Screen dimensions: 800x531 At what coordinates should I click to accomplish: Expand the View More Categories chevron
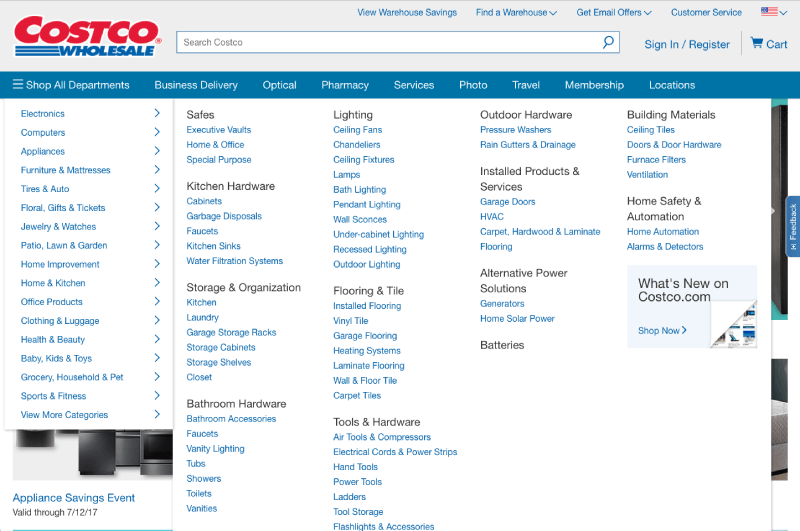157,415
